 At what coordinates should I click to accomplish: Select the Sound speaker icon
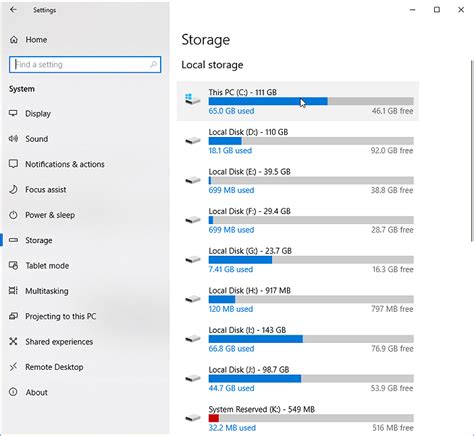[13, 139]
